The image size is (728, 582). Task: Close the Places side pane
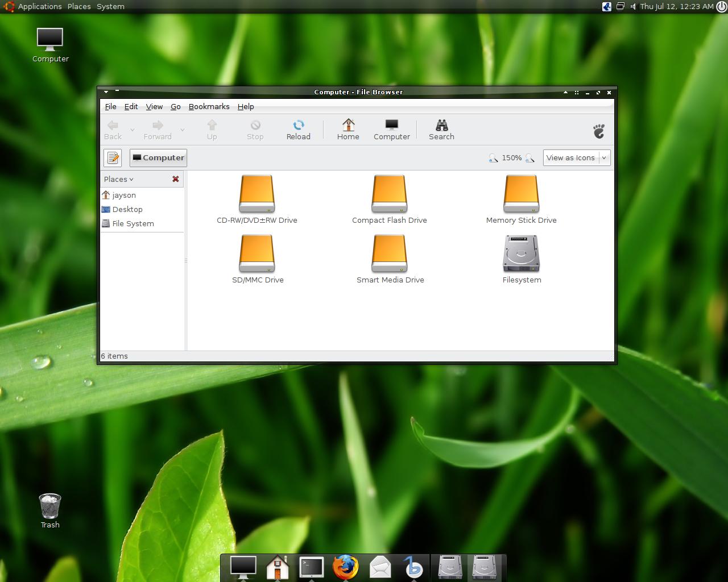pyautogui.click(x=176, y=179)
